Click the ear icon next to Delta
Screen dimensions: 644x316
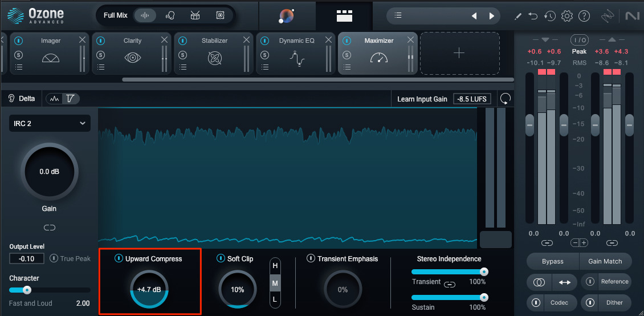11,99
